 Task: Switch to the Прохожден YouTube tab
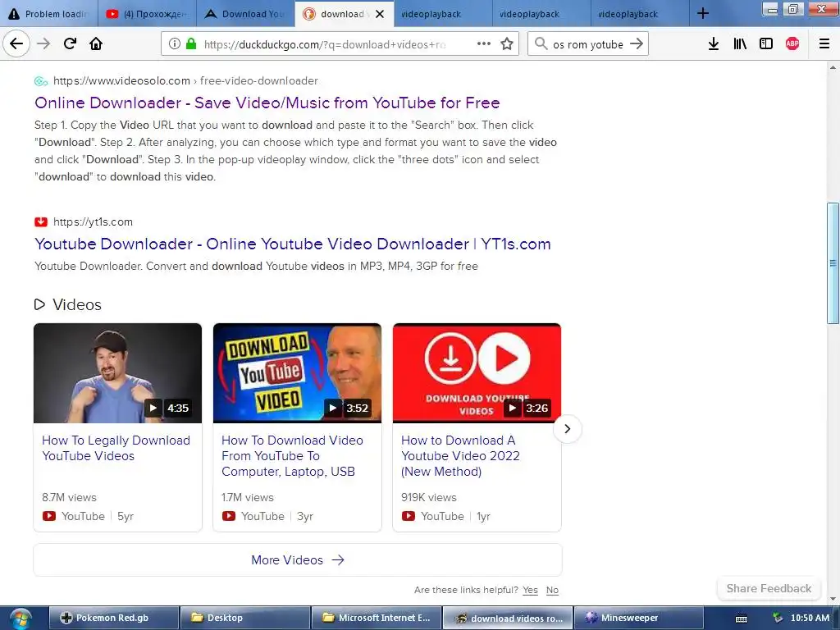[148, 14]
